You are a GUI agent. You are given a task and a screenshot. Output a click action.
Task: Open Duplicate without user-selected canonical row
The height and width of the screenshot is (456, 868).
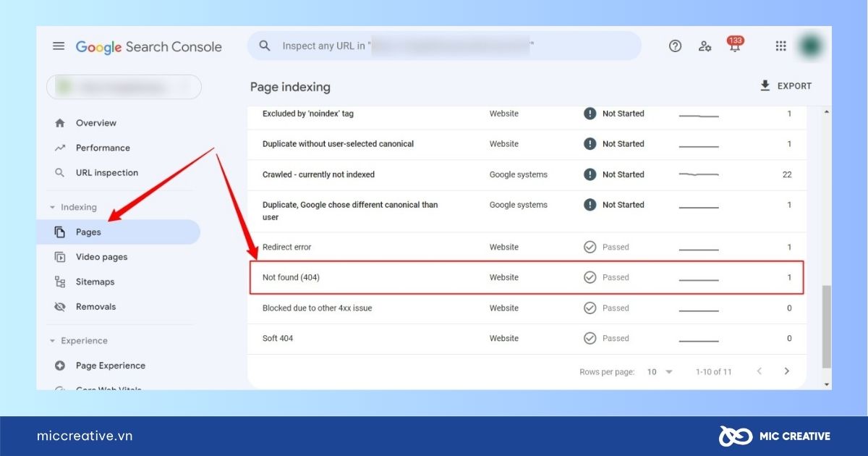527,144
